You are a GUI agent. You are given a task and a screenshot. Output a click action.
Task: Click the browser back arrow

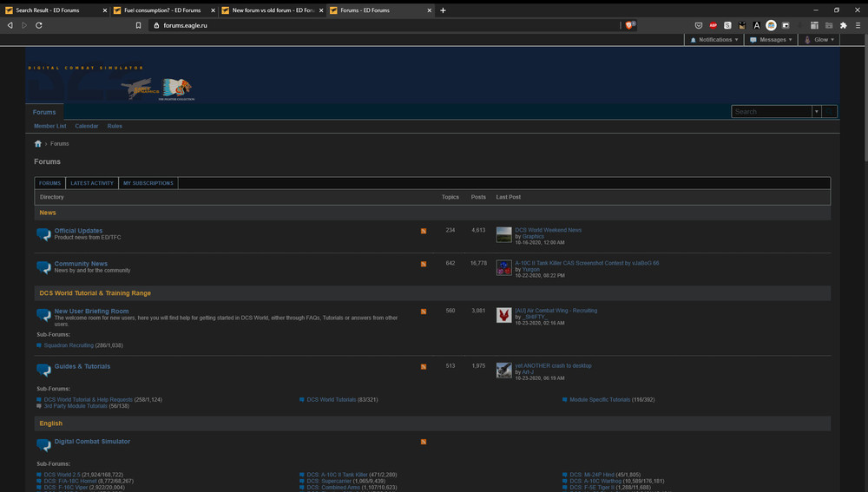10,25
